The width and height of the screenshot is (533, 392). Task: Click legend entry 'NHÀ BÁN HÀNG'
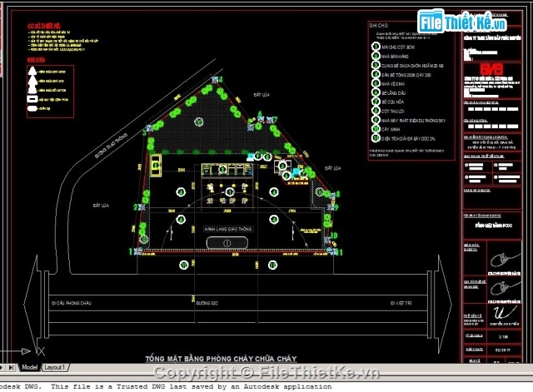(x=395, y=57)
